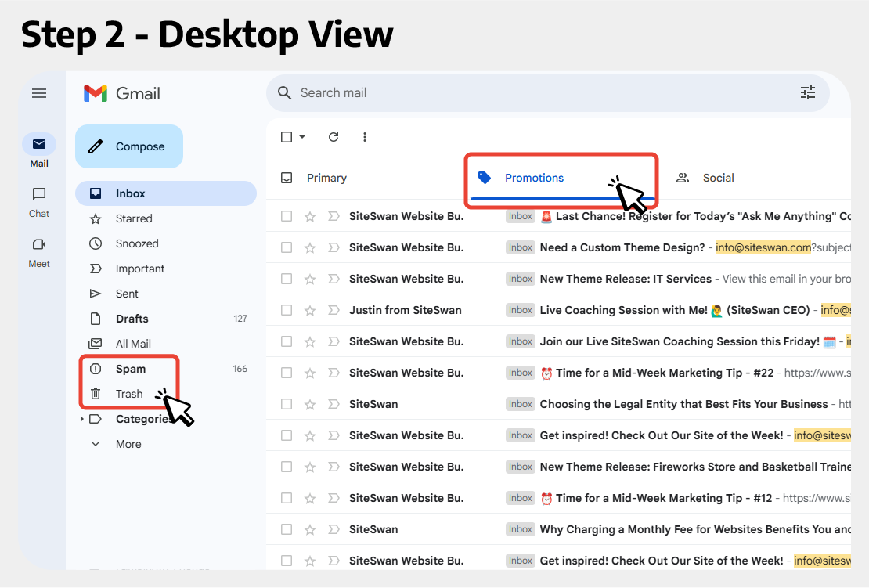
Task: Refresh the inbox list
Action: [333, 137]
